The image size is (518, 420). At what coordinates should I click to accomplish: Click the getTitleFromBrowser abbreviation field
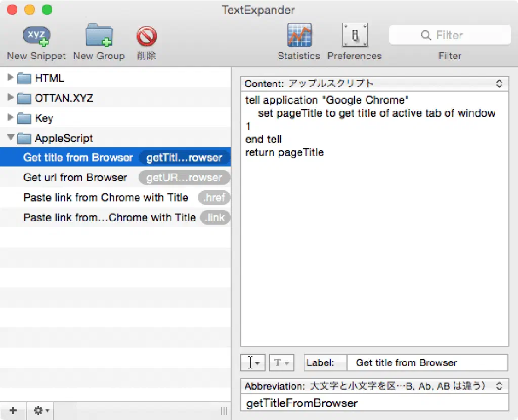(374, 403)
